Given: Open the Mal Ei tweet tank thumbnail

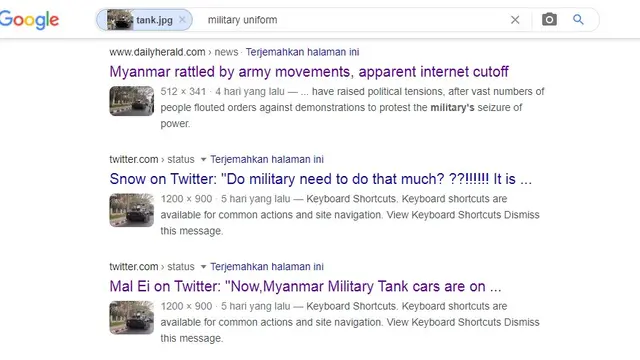Looking at the screenshot, I should point(131,317).
